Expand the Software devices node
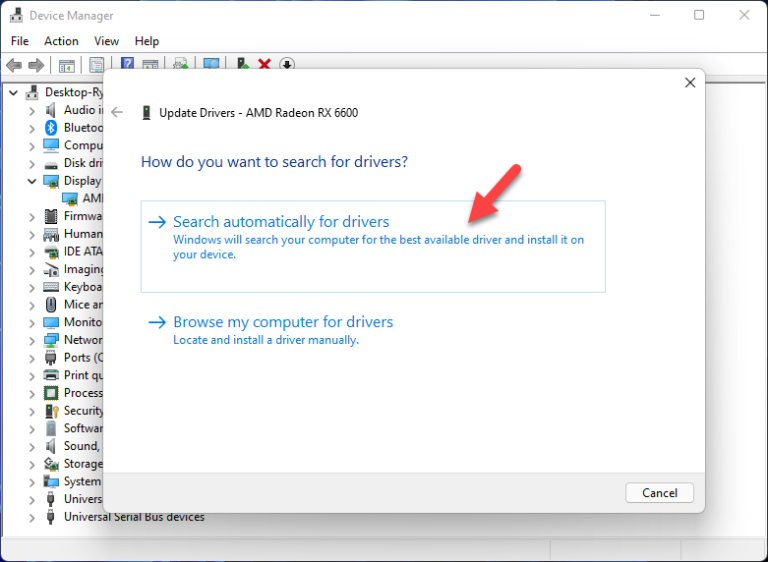Viewport: 768px width, 562px height. click(x=32, y=429)
